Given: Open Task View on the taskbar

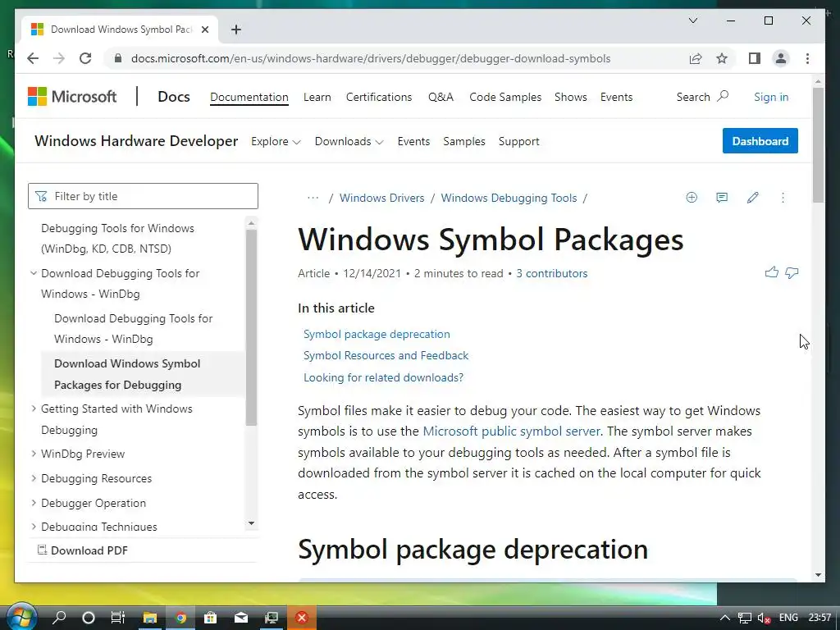Looking at the screenshot, I should tap(118, 618).
